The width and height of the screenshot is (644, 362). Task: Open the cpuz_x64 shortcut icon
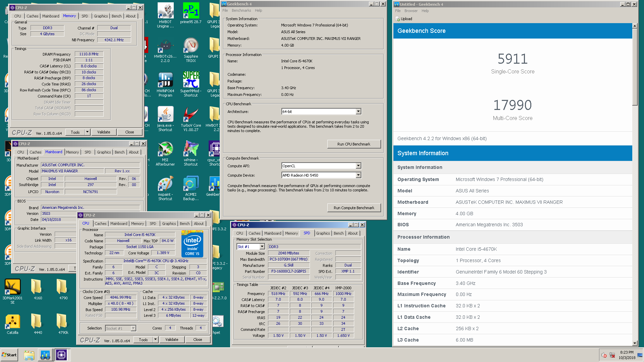[214, 154]
